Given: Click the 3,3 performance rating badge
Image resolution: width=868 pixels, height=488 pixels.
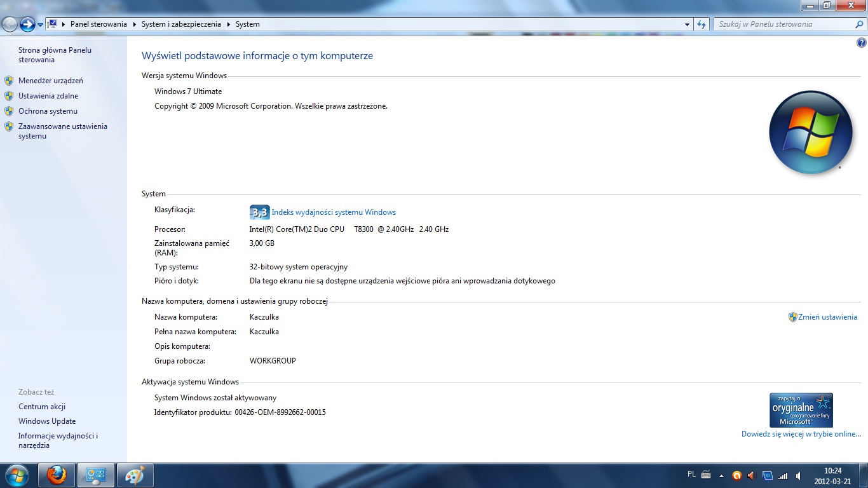Looking at the screenshot, I should 260,212.
